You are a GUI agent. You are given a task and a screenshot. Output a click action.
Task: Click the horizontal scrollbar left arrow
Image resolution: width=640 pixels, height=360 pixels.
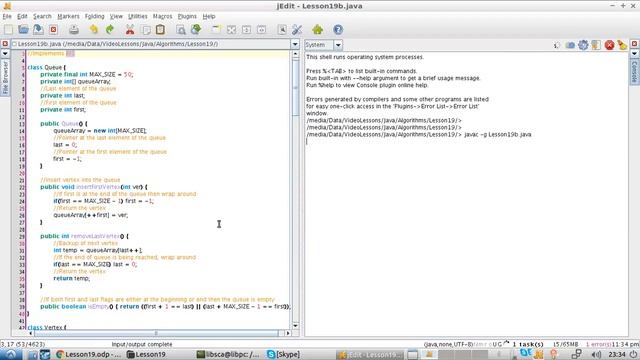tap(31, 333)
